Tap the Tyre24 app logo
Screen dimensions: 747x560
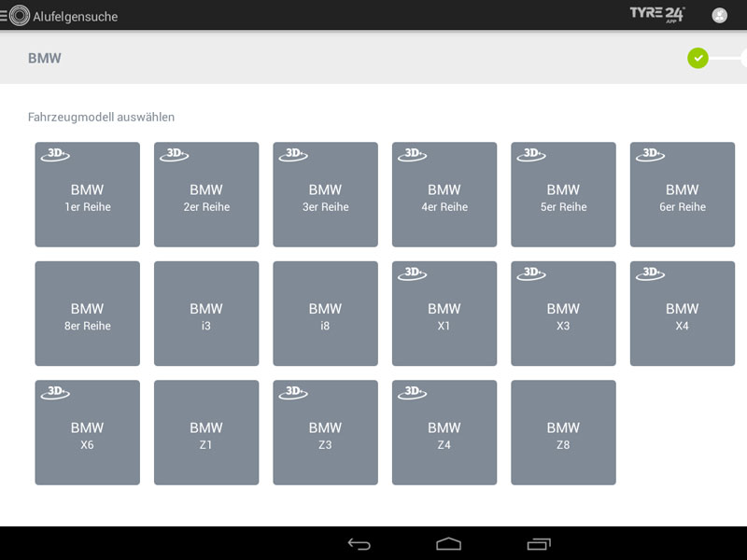click(657, 14)
